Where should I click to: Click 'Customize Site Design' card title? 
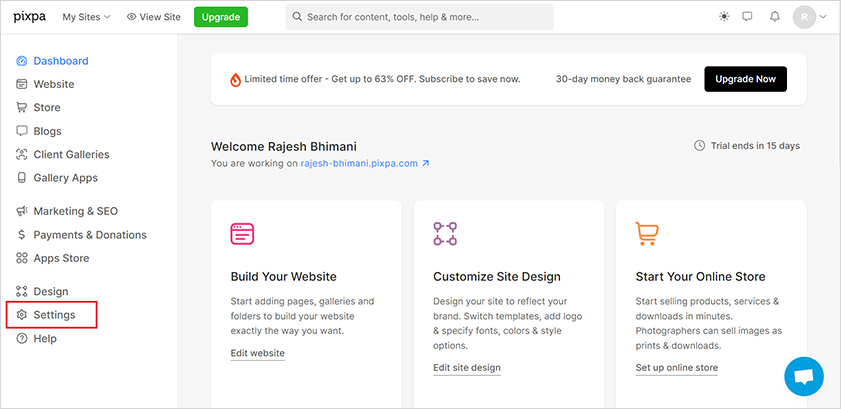(497, 277)
